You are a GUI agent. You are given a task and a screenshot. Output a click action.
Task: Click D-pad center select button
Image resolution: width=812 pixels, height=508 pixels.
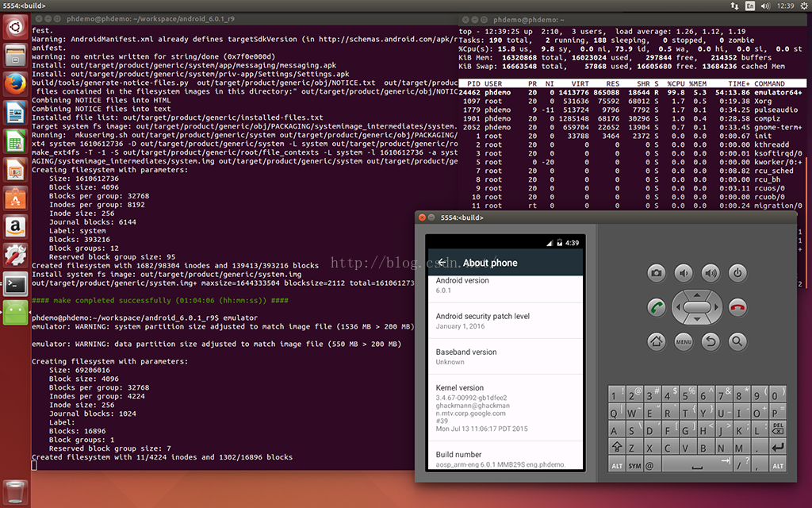pyautogui.click(x=697, y=307)
